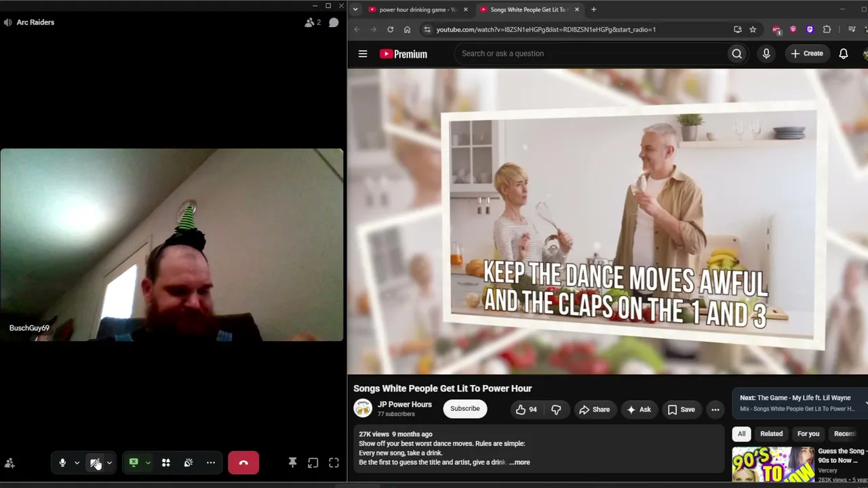
Task: Toggle the camera in the Discord call
Action: point(95,463)
